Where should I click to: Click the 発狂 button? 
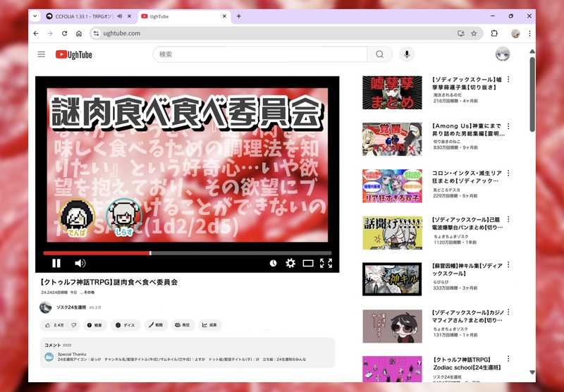tap(183, 325)
